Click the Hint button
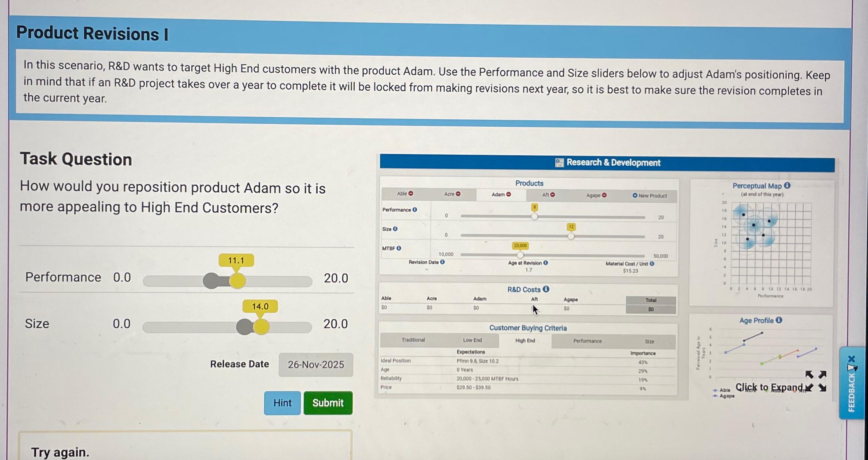This screenshot has width=868, height=460. pos(282,403)
